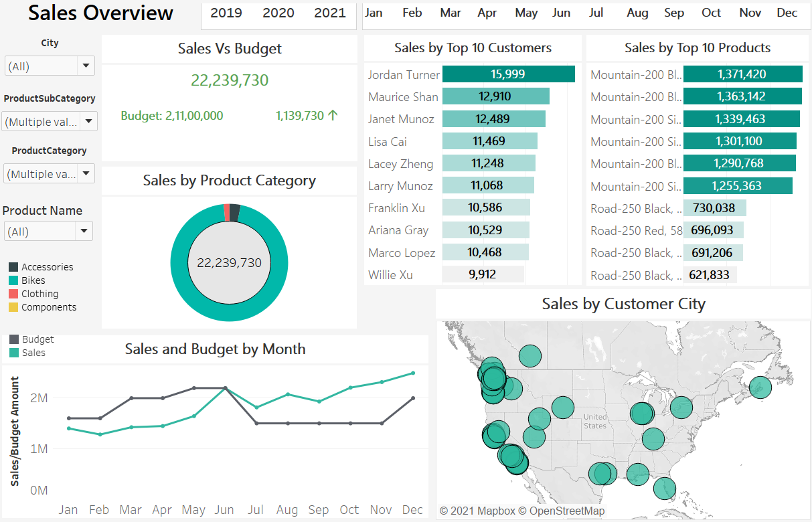Select the Jun month filter
This screenshot has width=812, height=522.
tap(562, 13)
